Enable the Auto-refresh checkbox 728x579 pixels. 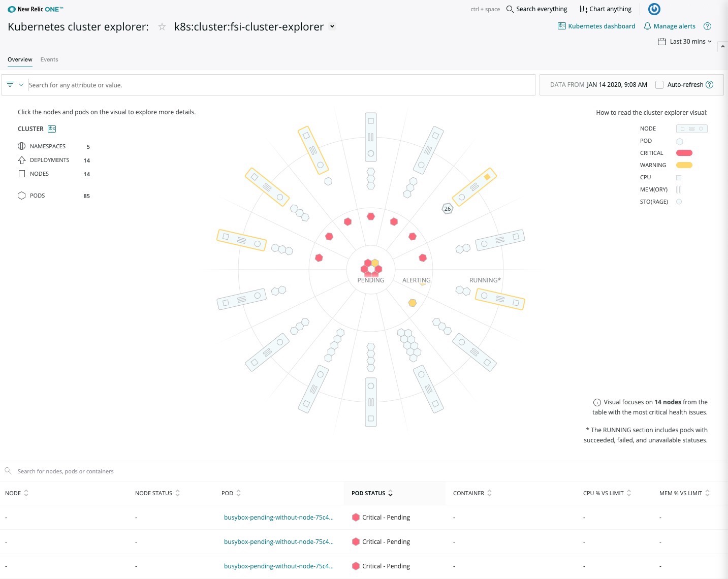tap(659, 85)
